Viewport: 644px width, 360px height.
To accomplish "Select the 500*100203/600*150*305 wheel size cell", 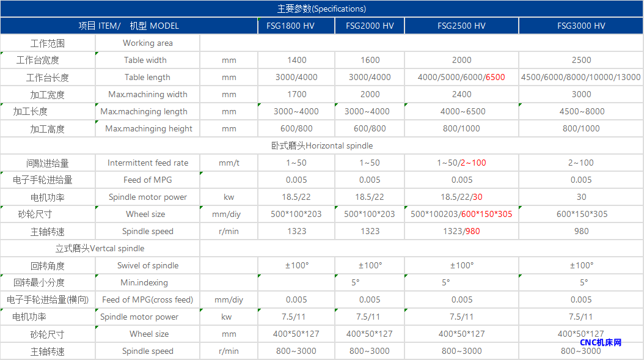I will [x=461, y=214].
